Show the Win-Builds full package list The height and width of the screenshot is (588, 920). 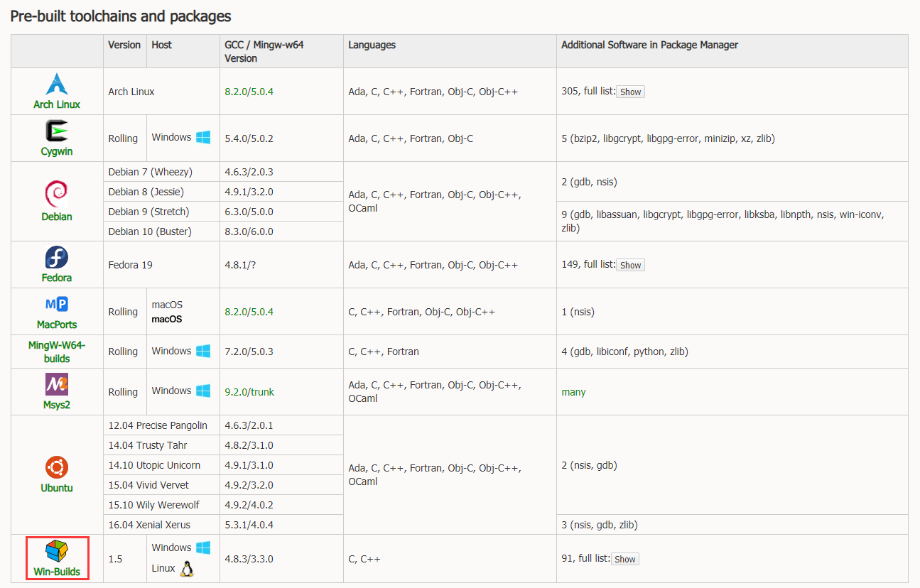pyautogui.click(x=624, y=559)
